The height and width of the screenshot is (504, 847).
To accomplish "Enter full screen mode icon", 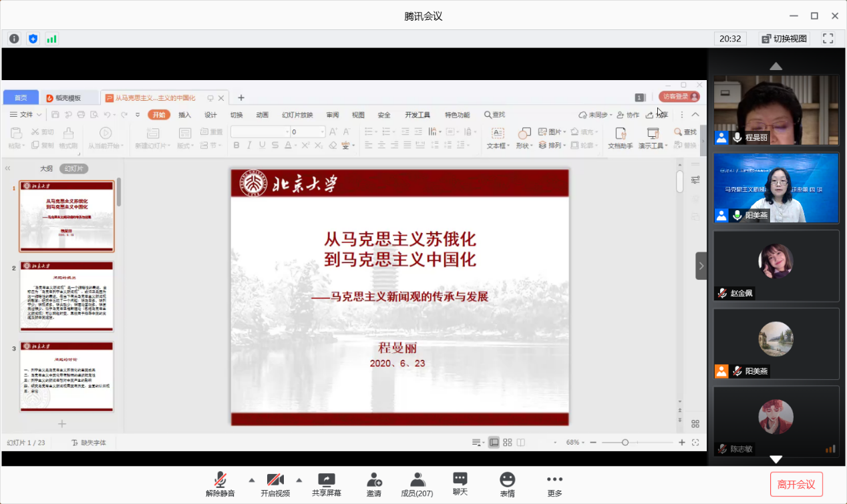I will pyautogui.click(x=828, y=39).
